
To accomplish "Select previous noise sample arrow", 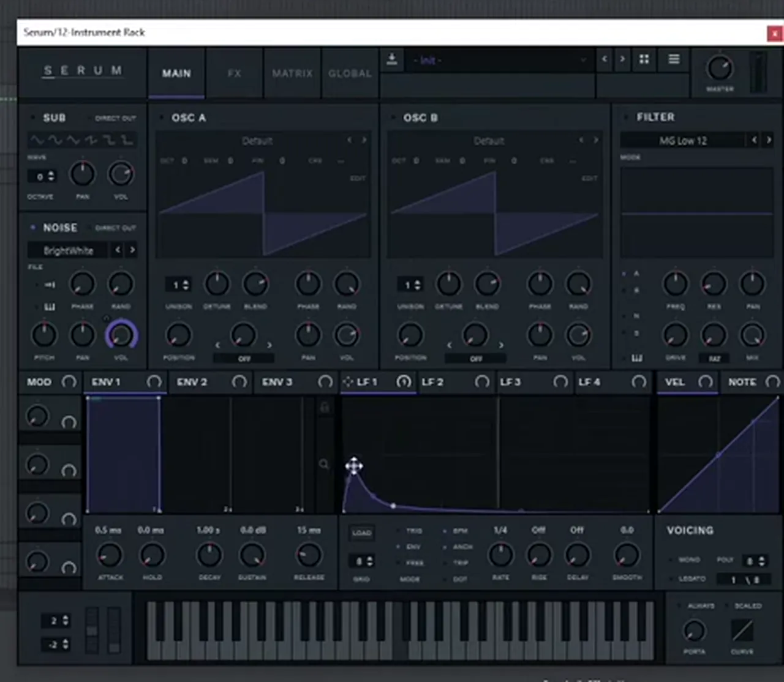I will 118,250.
